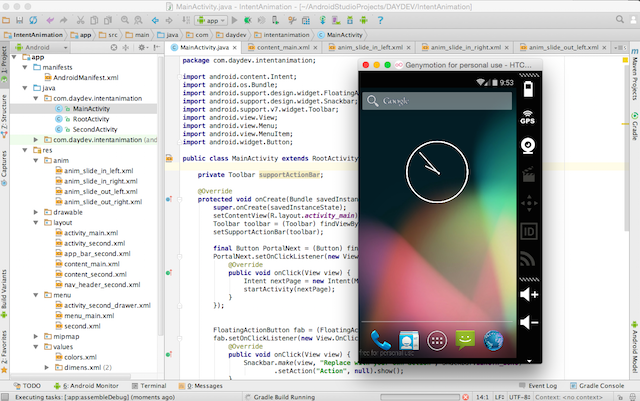Open Help with the question mark icon
This screenshot has height=401, width=640.
coord(380,20)
